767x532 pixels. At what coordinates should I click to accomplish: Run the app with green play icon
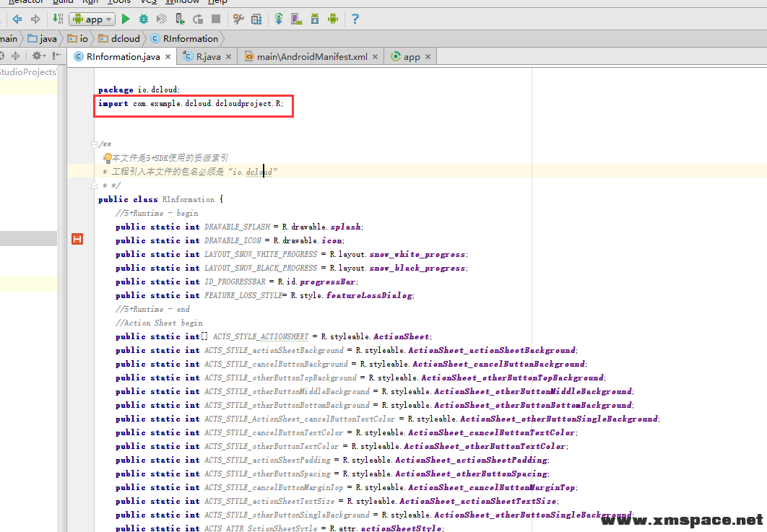pos(126,19)
